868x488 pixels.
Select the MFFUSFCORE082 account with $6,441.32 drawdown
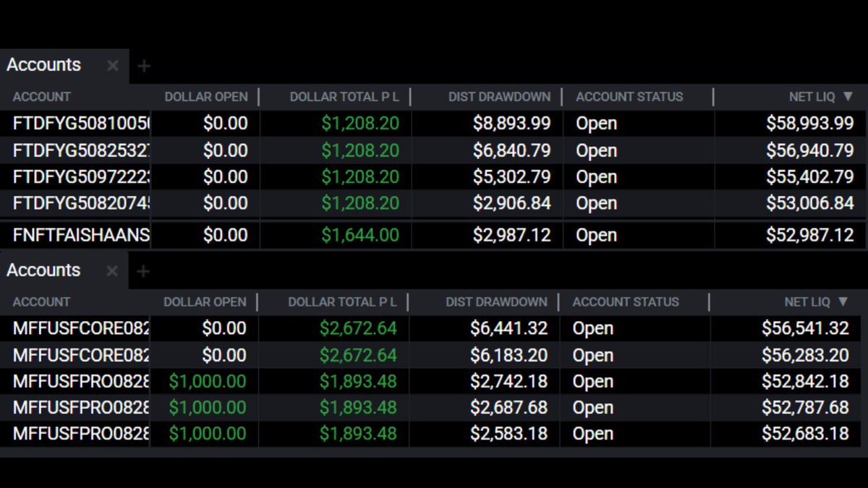coord(81,329)
